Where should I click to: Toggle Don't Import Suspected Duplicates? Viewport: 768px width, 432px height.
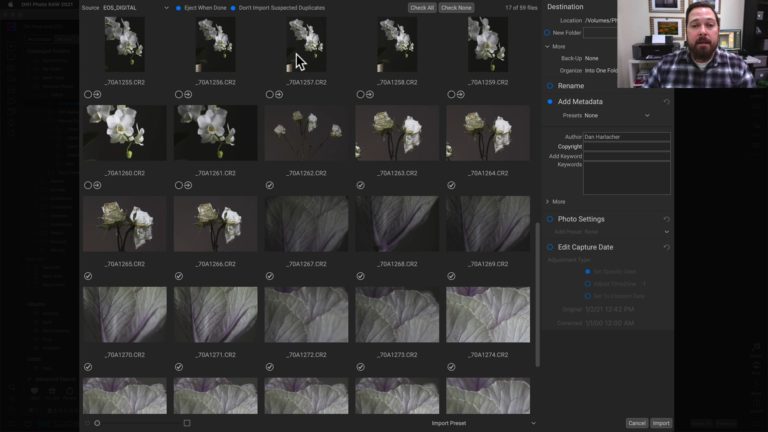(233, 8)
